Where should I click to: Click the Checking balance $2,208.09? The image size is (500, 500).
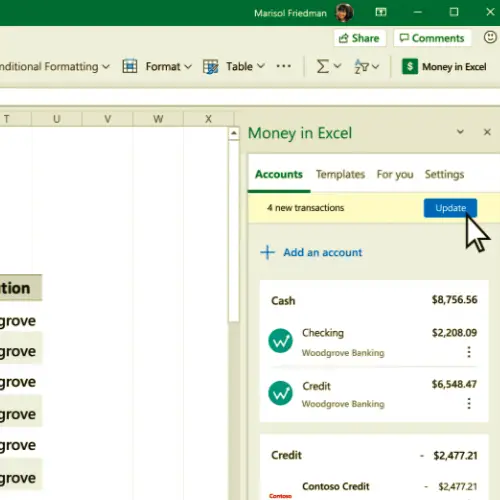pyautogui.click(x=454, y=333)
